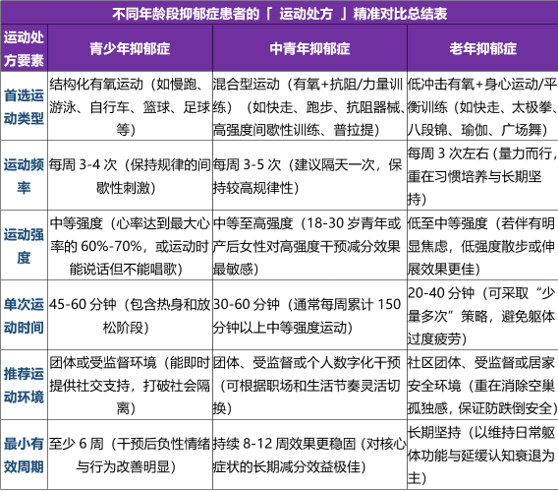
Task: Select the 运动频率 row label
Action: (x=24, y=176)
